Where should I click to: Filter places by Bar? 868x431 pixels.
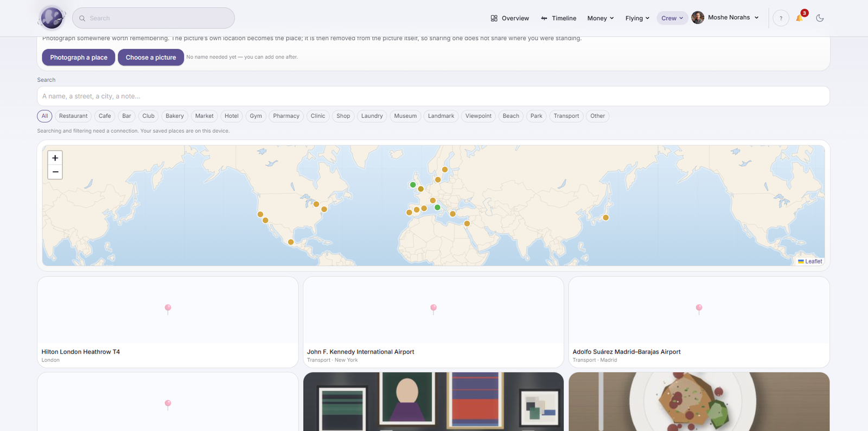click(x=127, y=116)
